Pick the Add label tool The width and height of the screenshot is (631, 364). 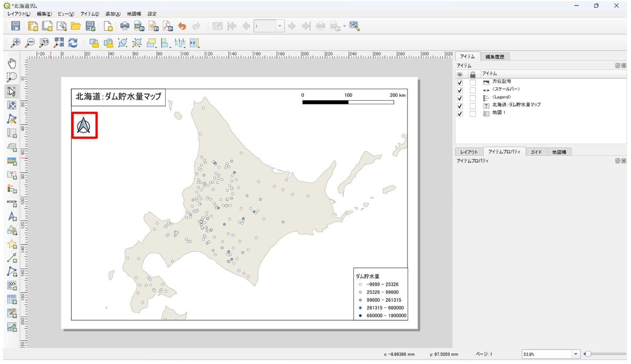(x=12, y=175)
